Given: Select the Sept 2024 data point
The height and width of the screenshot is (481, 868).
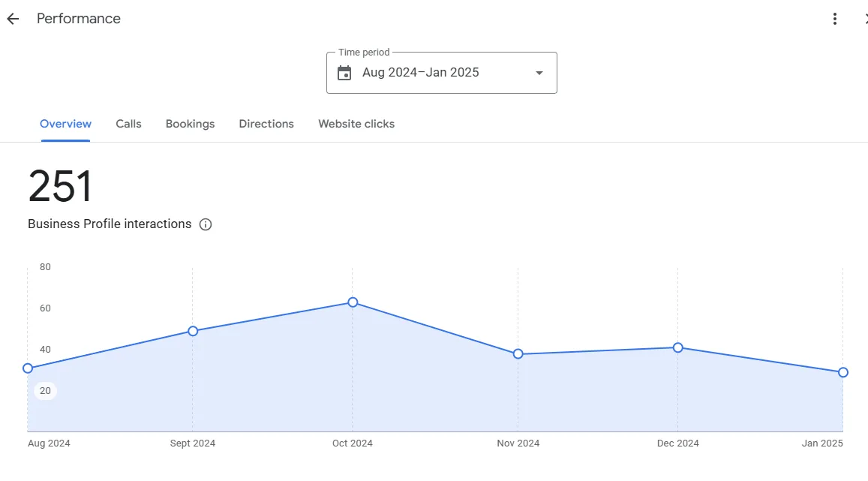Looking at the screenshot, I should [x=193, y=331].
